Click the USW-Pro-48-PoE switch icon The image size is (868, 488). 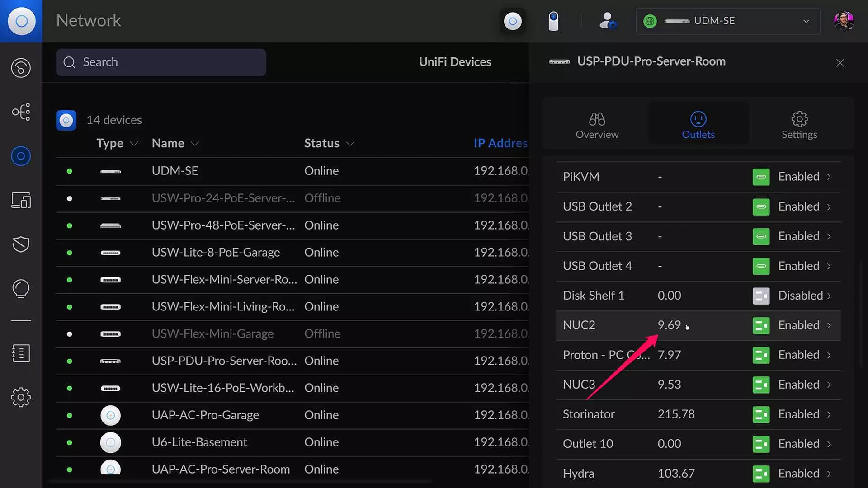tap(110, 225)
